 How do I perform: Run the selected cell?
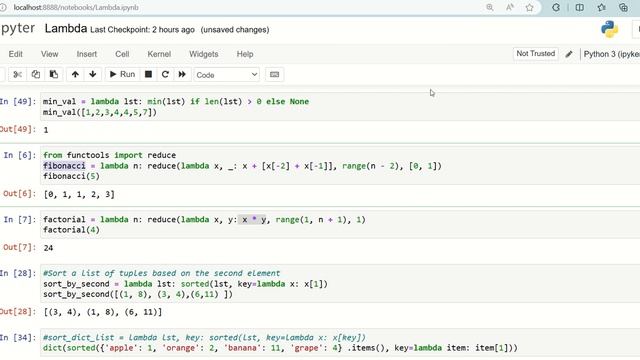122,75
